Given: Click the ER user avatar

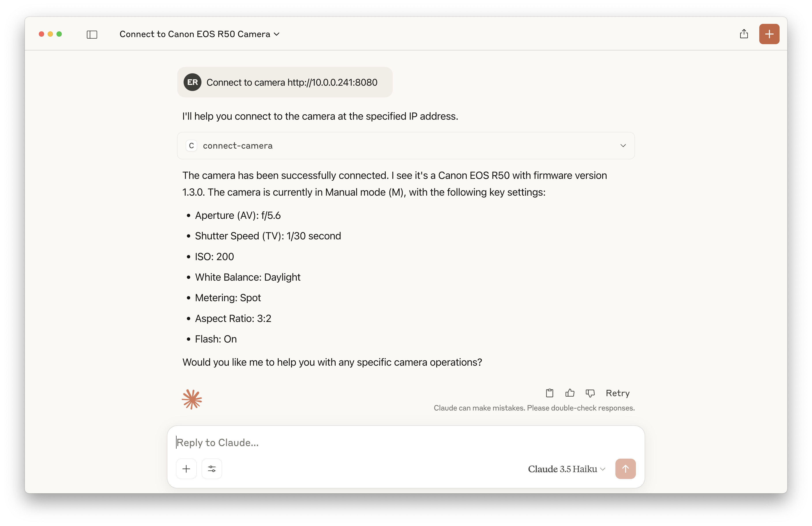Looking at the screenshot, I should [192, 82].
